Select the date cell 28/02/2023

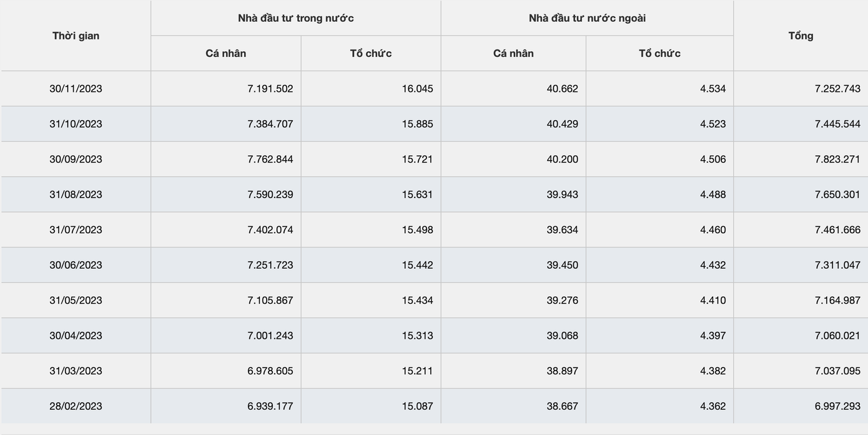(76, 406)
